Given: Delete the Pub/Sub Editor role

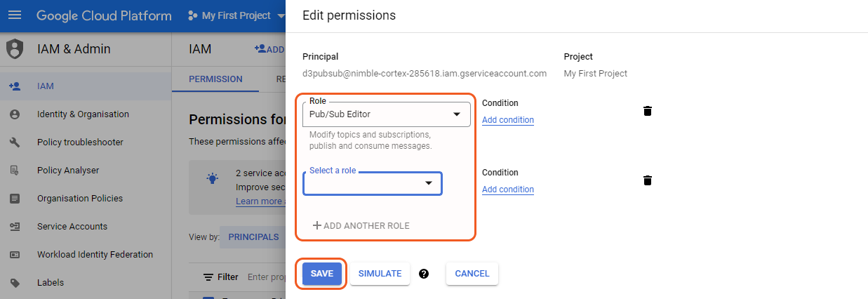Looking at the screenshot, I should click(648, 111).
